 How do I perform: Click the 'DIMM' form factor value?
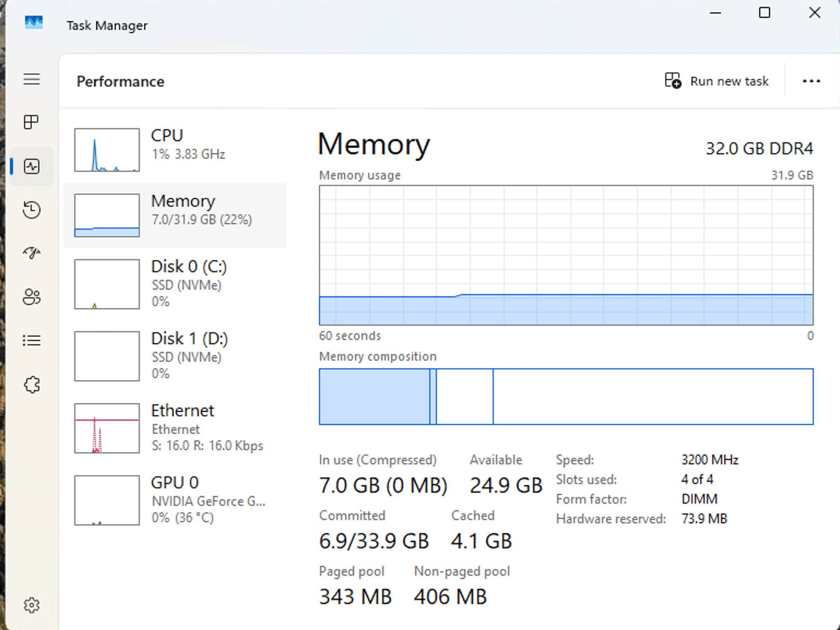pyautogui.click(x=699, y=499)
